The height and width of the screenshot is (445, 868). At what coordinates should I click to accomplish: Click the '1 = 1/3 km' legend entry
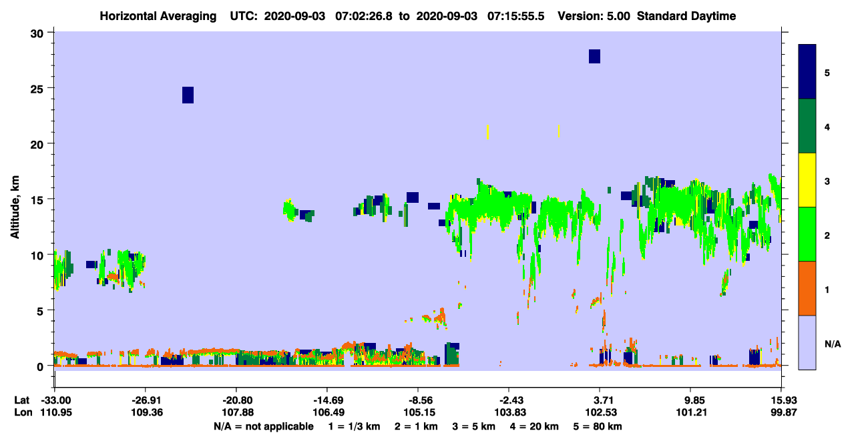pos(356,426)
